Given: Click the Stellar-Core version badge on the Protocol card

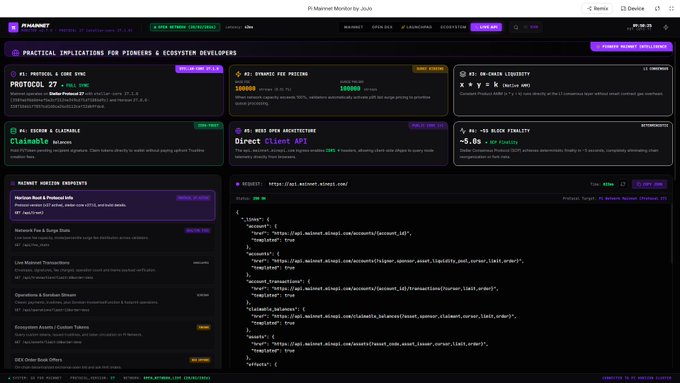Looking at the screenshot, I should [199, 69].
